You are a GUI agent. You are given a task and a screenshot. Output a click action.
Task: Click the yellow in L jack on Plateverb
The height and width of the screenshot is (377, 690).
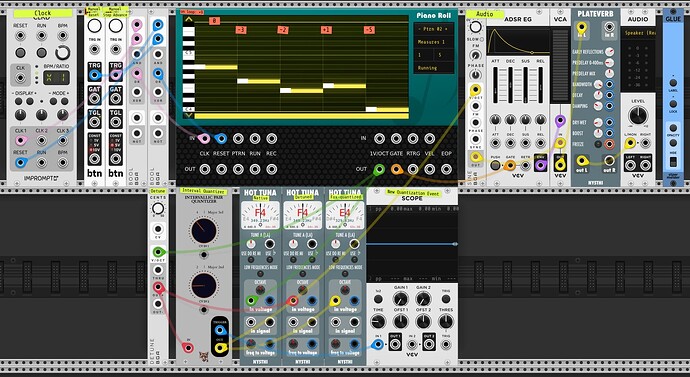[582, 26]
